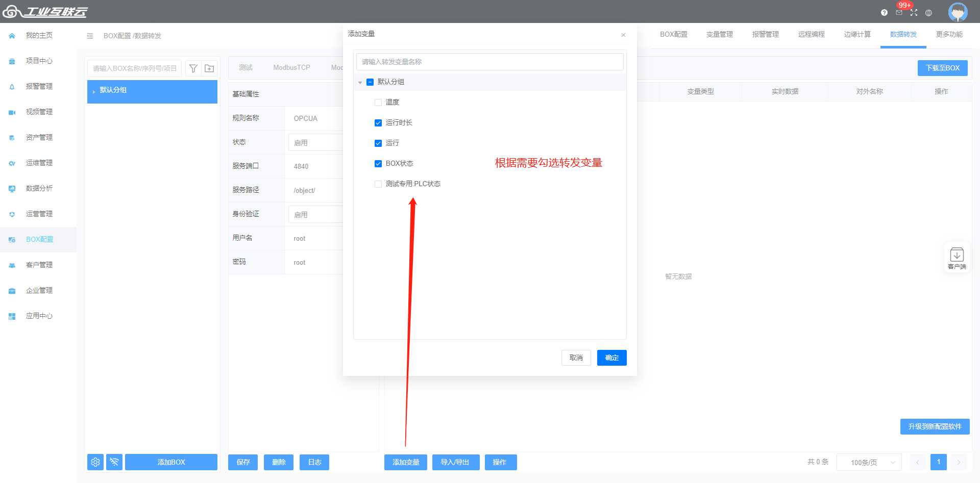
Task: Click the 应用中心 grid icon
Action: point(12,316)
